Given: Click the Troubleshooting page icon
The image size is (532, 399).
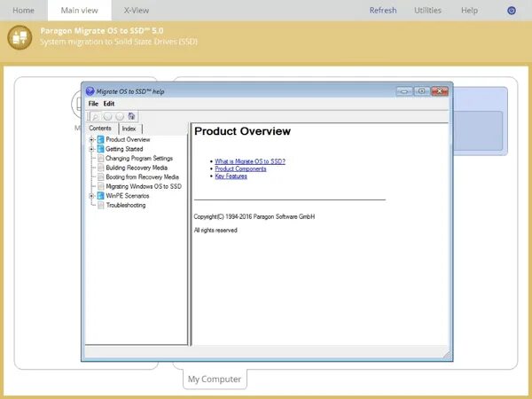Looking at the screenshot, I should point(101,205).
